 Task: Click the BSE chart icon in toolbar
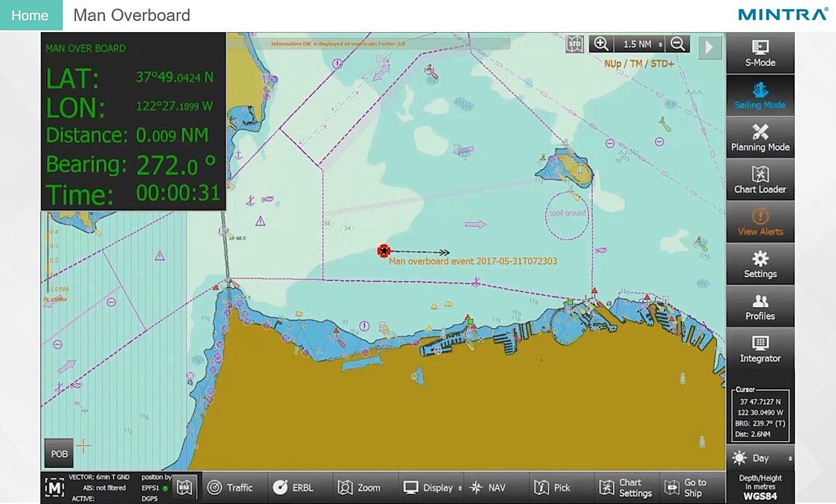tap(184, 487)
